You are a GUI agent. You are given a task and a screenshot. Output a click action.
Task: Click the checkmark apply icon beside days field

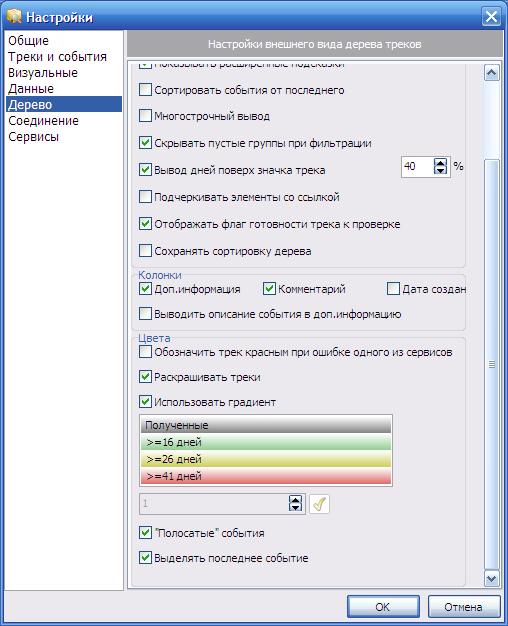(x=319, y=504)
